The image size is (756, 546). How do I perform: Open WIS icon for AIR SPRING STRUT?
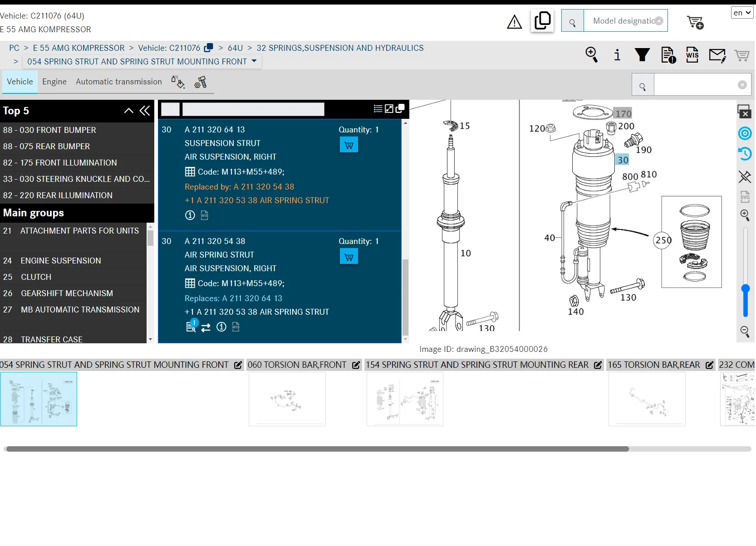236,327
